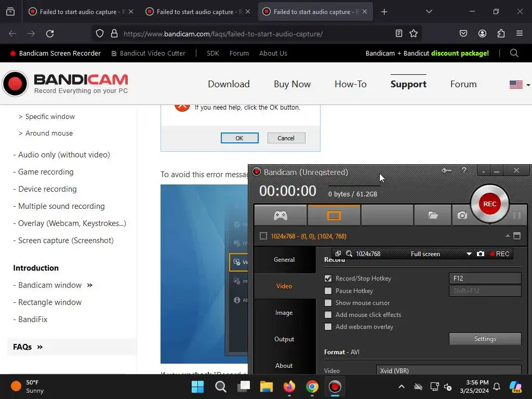Click the F12 hotkey input field
Screen dimensions: 532x399
[x=485, y=278]
